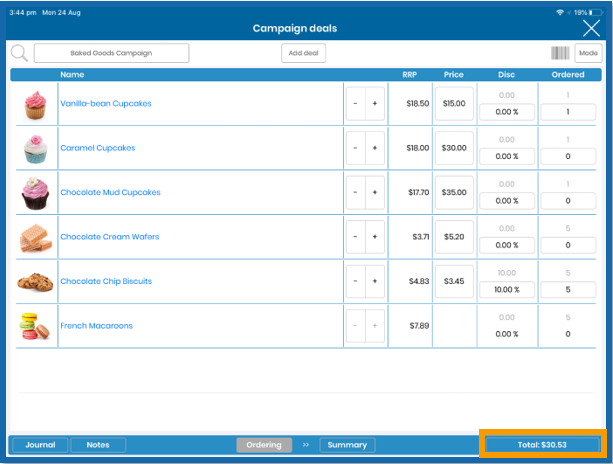
Task: Edit the $3.45 price for Chocolate Chip Biscuits
Action: [x=454, y=281]
